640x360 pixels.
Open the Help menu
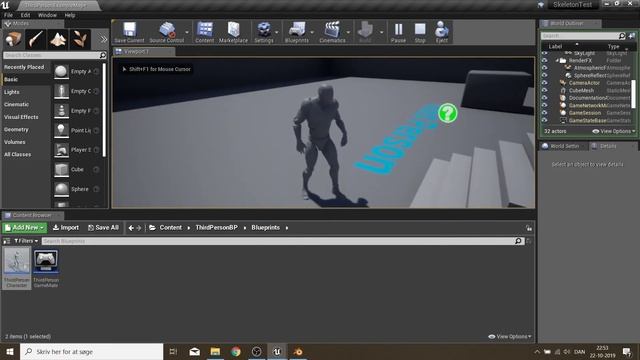click(70, 15)
